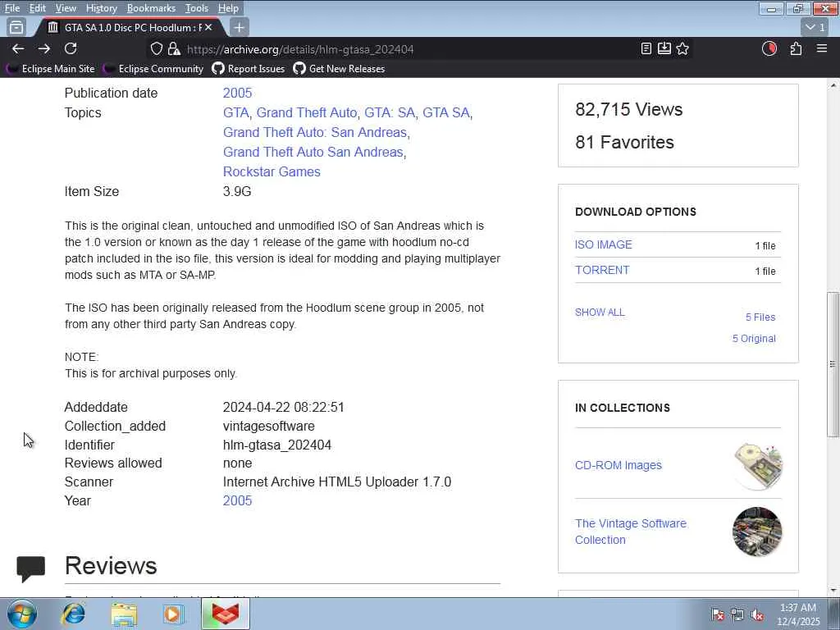Open the 5 Files link
The height and width of the screenshot is (630, 840).
tap(760, 317)
